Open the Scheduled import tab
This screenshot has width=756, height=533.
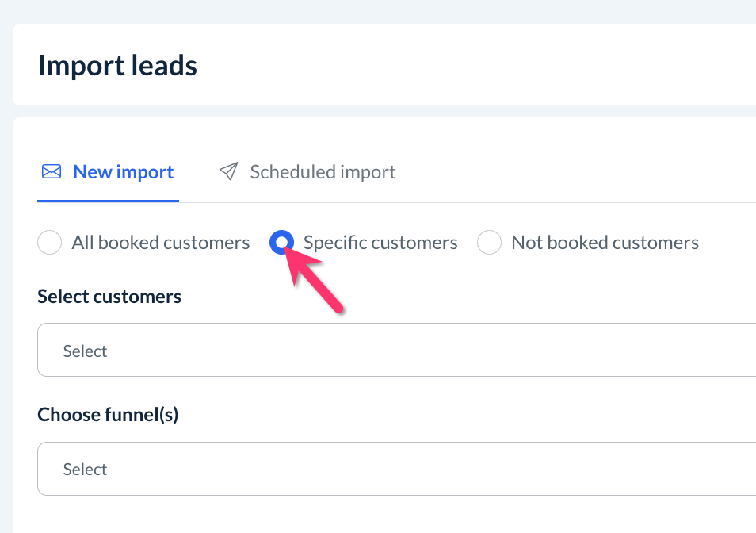323,172
